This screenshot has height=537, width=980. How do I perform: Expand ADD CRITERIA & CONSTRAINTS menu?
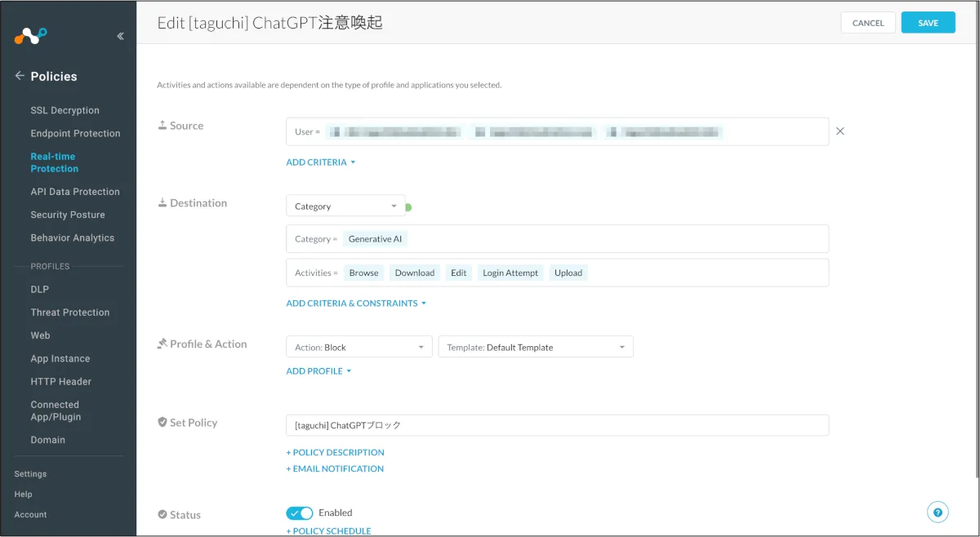(x=356, y=304)
